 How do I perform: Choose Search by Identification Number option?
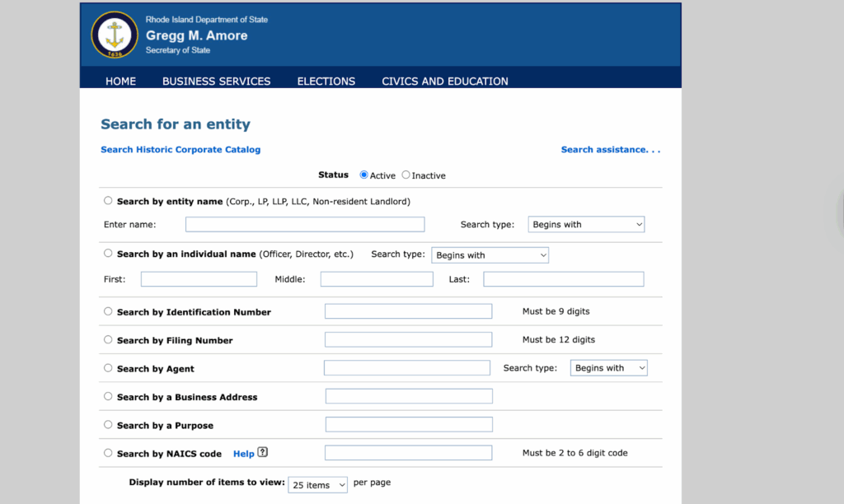click(x=108, y=311)
